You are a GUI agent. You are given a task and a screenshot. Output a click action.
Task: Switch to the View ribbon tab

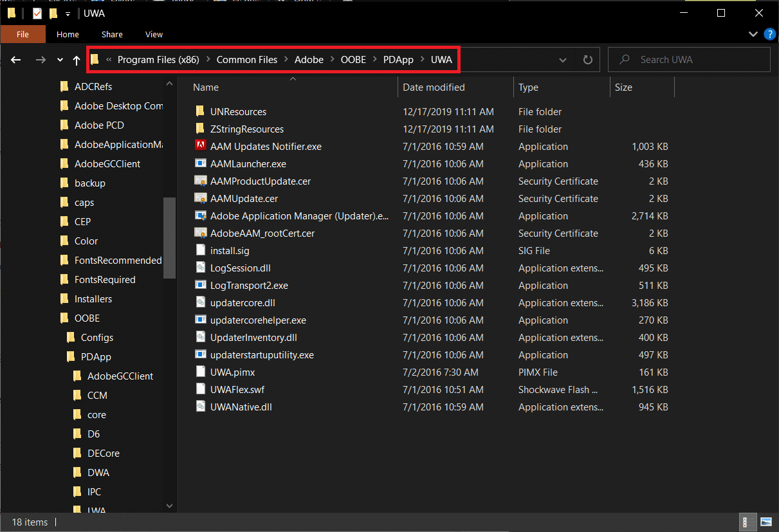(x=154, y=34)
